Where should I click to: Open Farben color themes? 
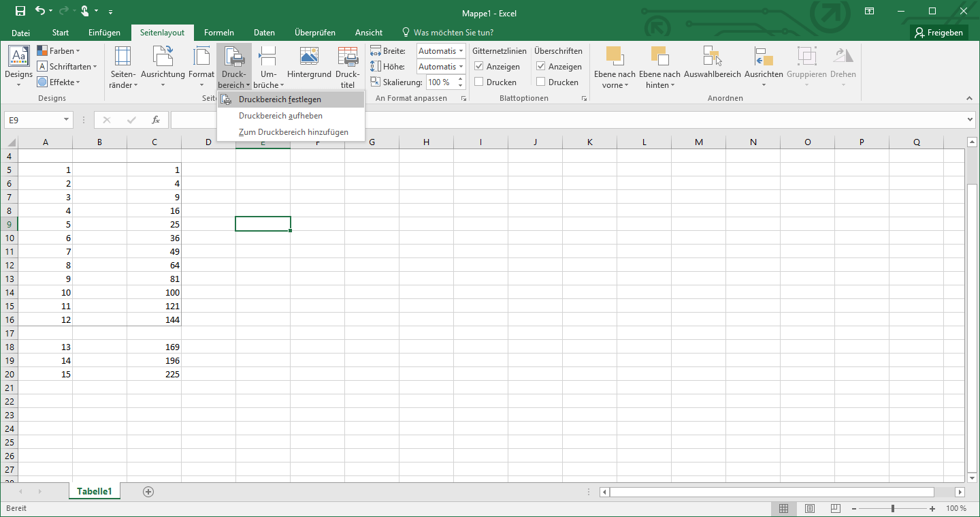[x=59, y=51]
